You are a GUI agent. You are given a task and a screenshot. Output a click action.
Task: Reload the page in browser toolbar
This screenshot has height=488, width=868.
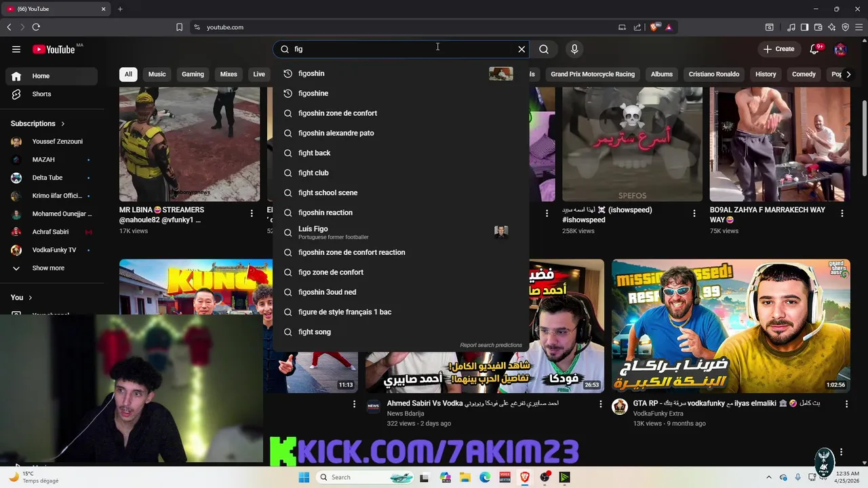point(36,27)
